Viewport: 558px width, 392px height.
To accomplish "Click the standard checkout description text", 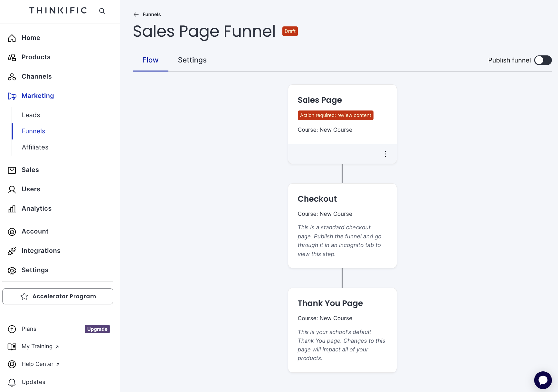I will pyautogui.click(x=339, y=241).
